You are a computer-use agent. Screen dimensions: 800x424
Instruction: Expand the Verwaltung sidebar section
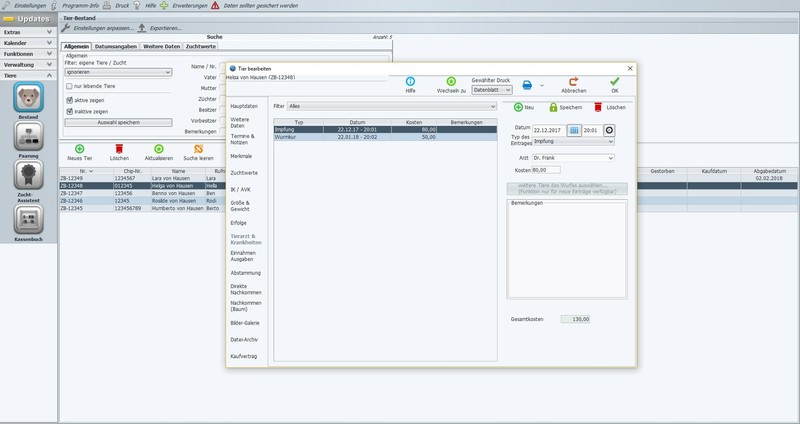coord(28,65)
